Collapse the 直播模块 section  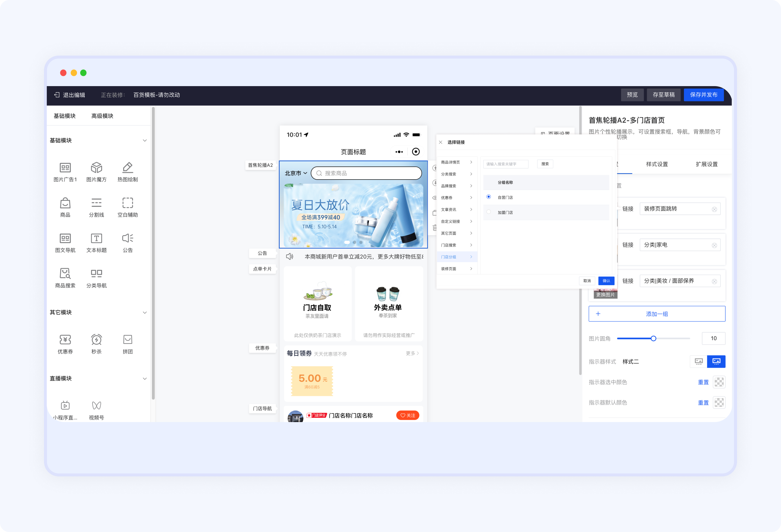tap(145, 378)
